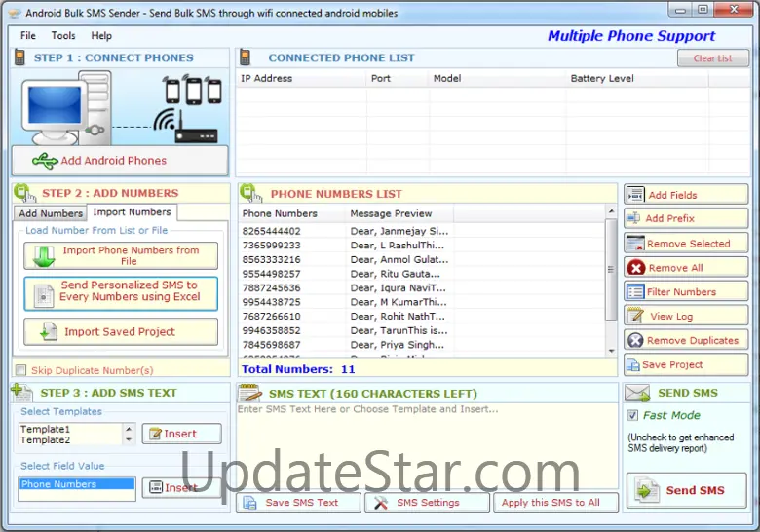Select phone number 8563333216 row

pos(272,260)
